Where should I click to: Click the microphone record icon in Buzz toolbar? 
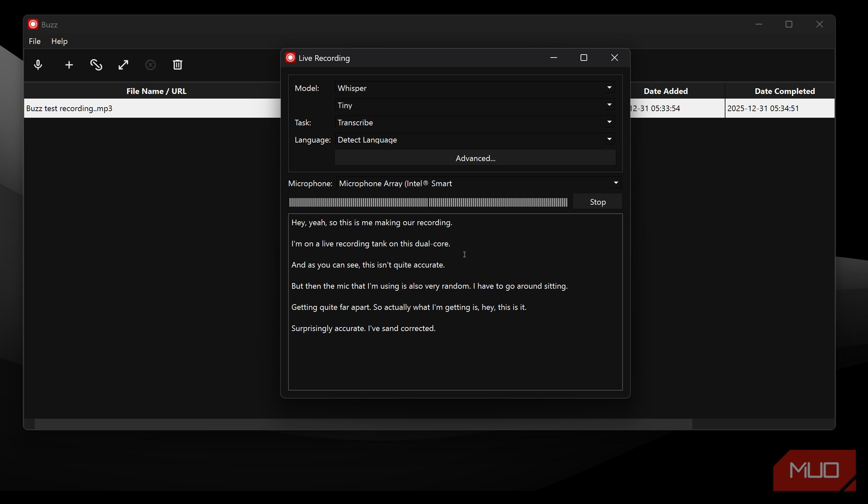click(38, 65)
